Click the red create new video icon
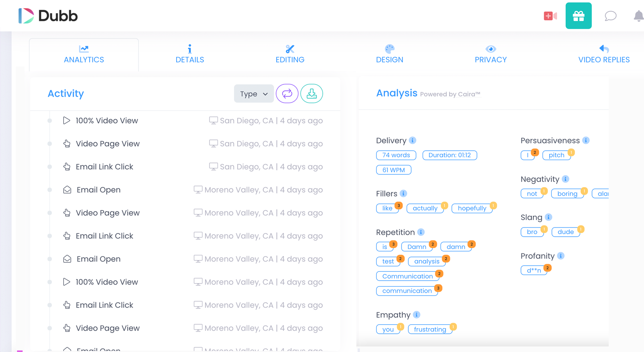The image size is (644, 352). pyautogui.click(x=550, y=15)
